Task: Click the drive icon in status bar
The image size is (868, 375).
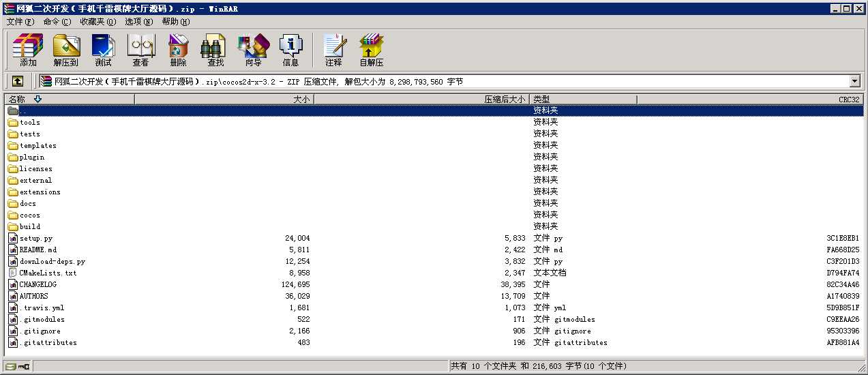Action: click(11, 366)
